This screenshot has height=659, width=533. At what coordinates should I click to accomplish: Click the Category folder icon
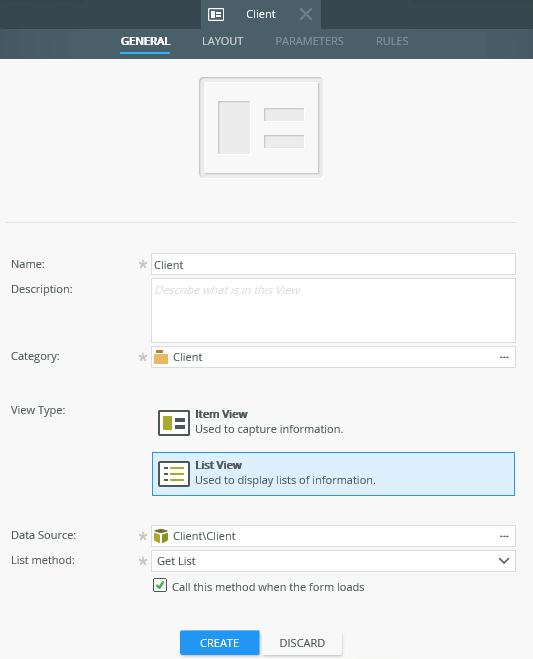click(x=161, y=357)
